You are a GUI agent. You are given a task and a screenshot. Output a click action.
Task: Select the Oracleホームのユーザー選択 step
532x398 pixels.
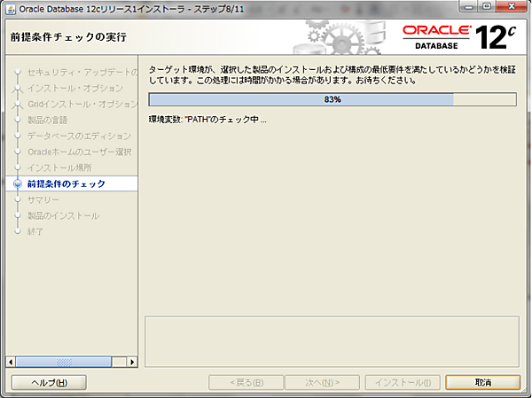(x=80, y=152)
